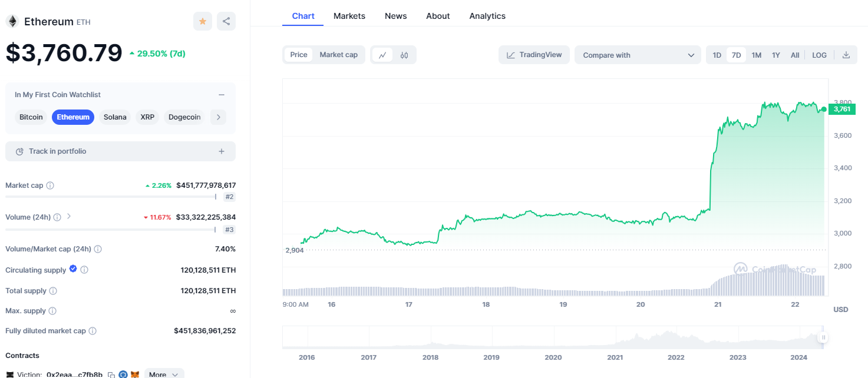Select Dogecoin in the watchlist
The image size is (868, 378).
pos(184,117)
